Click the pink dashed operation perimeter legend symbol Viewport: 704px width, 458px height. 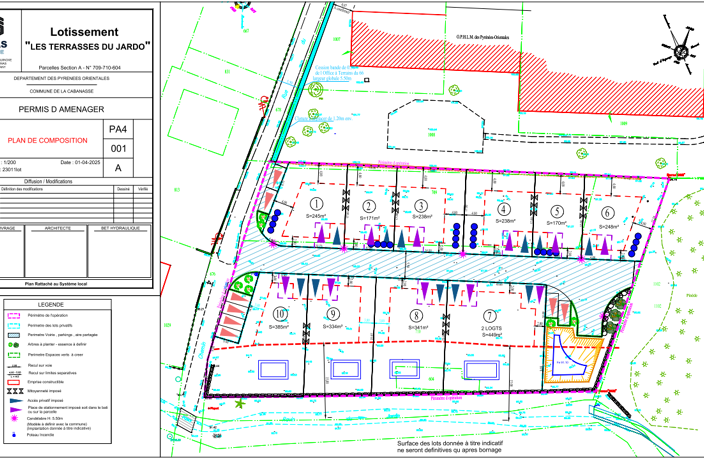pos(14,316)
